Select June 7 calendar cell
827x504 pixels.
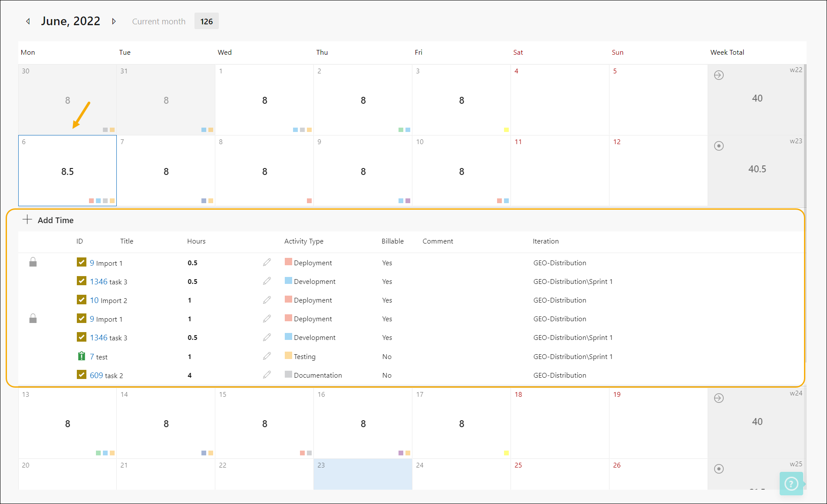pyautogui.click(x=166, y=171)
